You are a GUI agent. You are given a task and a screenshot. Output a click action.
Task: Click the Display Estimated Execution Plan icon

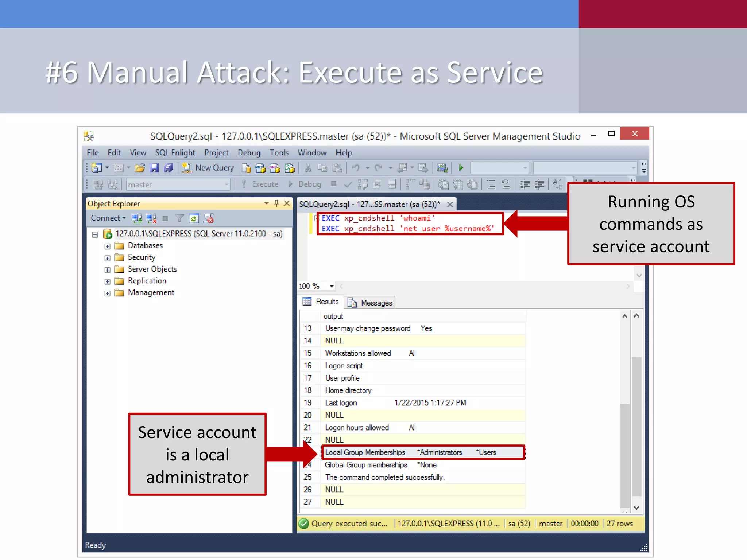[x=363, y=184]
